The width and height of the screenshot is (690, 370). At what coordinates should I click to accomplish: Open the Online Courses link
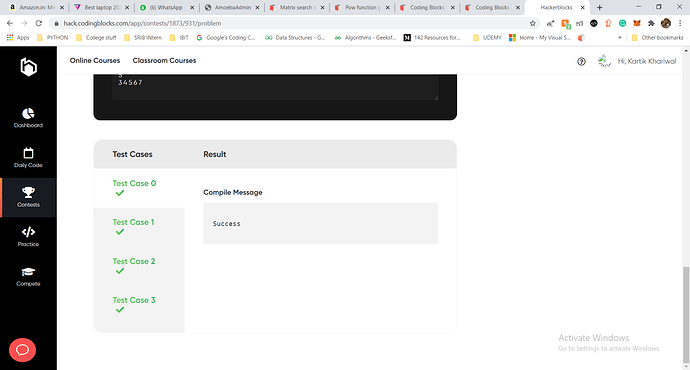95,61
